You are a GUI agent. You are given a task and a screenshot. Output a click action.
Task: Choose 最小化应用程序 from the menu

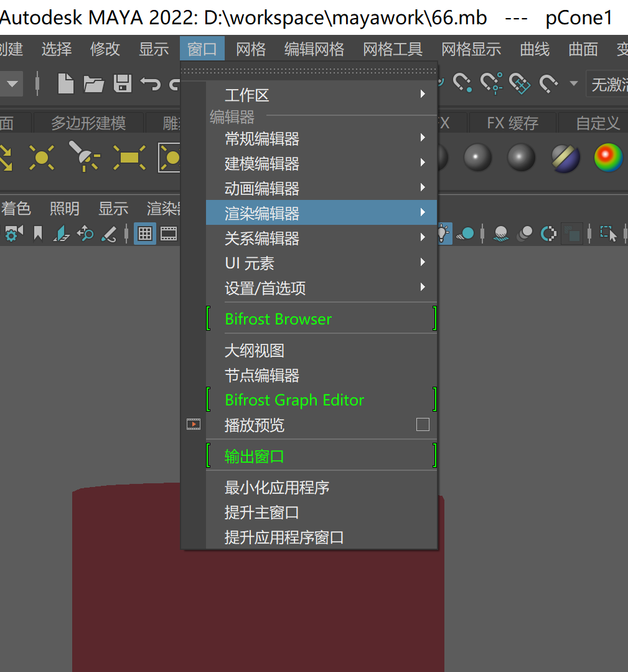(321, 487)
